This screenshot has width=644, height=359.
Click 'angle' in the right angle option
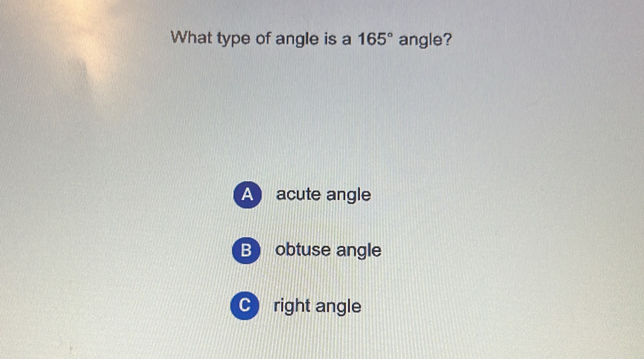tap(339, 306)
